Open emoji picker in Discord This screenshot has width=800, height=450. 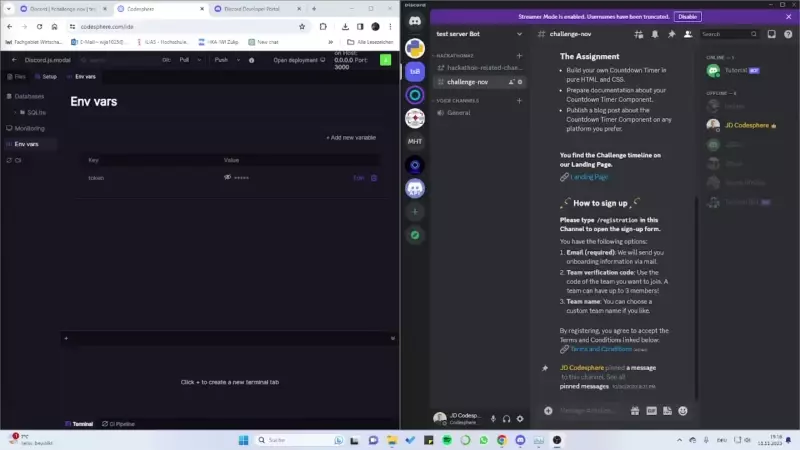(x=683, y=411)
